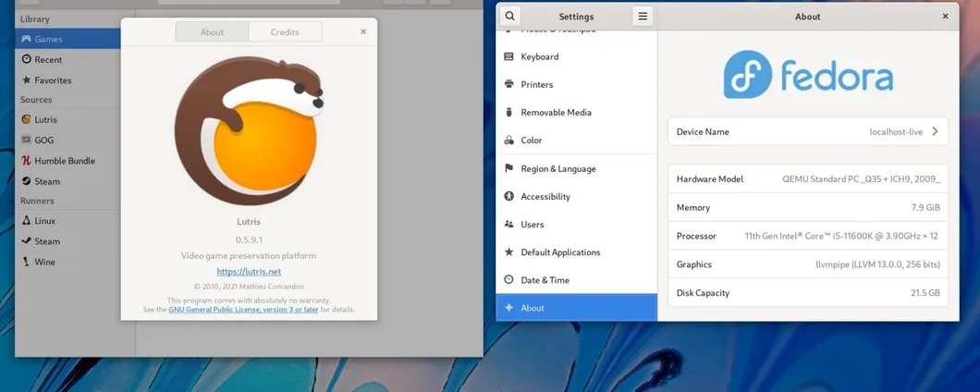
Task: Click the Memory value 7.9 GiB
Action: [x=925, y=208]
